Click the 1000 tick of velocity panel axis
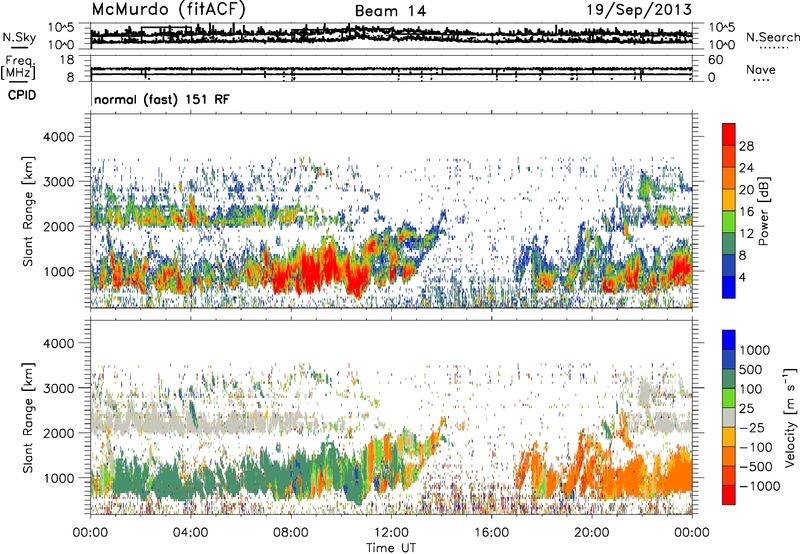800x554 pixels. click(59, 478)
